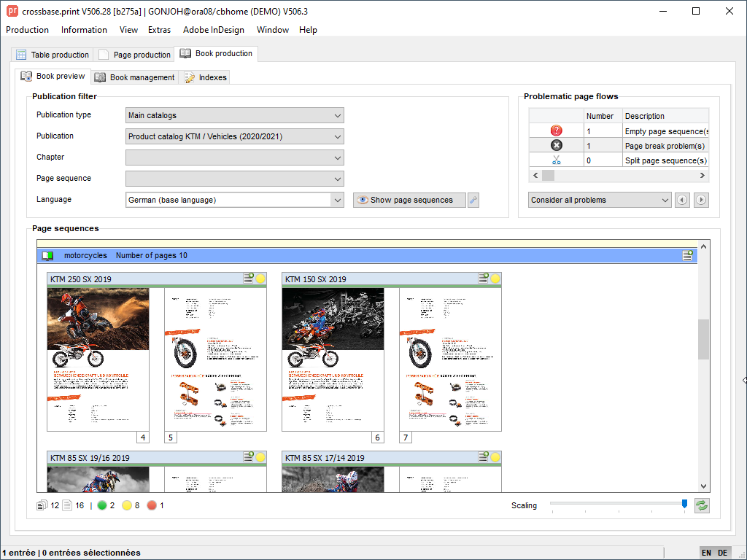
Task: Click Show page sequences button
Action: pos(409,200)
